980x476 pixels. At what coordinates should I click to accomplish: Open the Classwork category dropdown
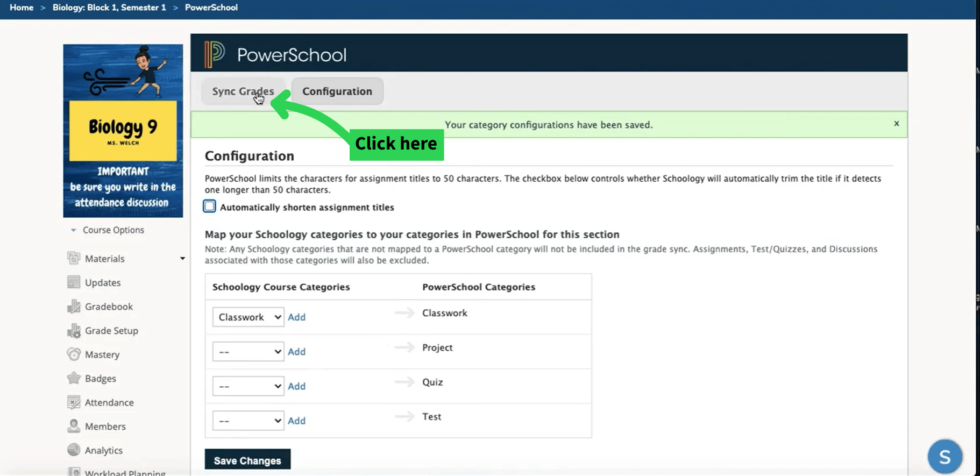coord(248,317)
